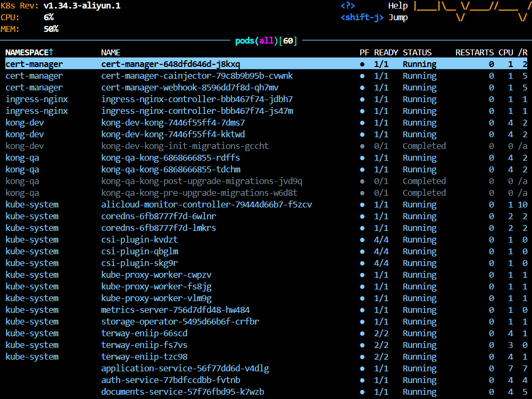Click the MEM usage value 50%
Image resolution: width=532 pixels, height=399 pixels.
point(51,29)
